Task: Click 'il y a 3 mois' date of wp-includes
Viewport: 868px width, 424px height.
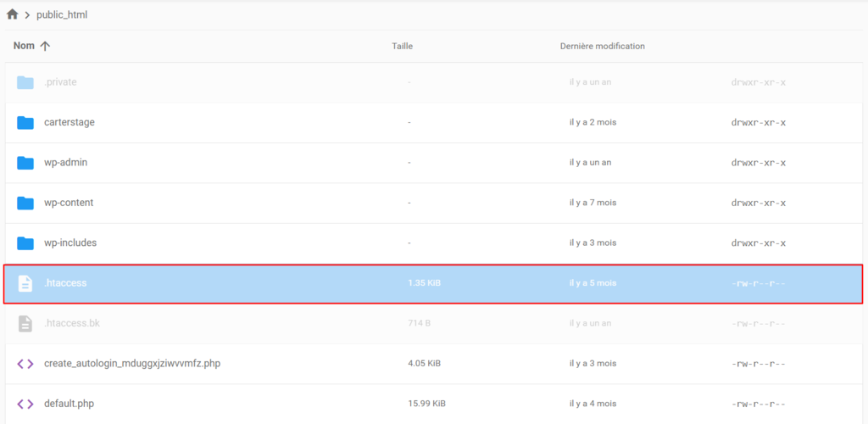Action: [593, 243]
